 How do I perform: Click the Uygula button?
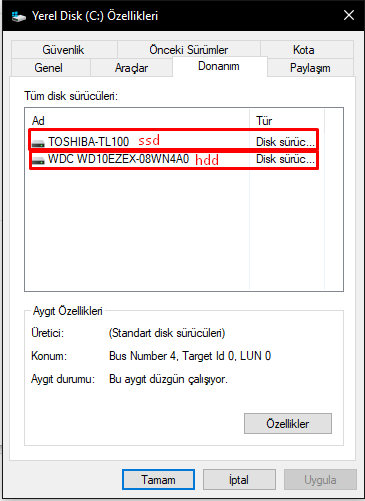pos(320,480)
